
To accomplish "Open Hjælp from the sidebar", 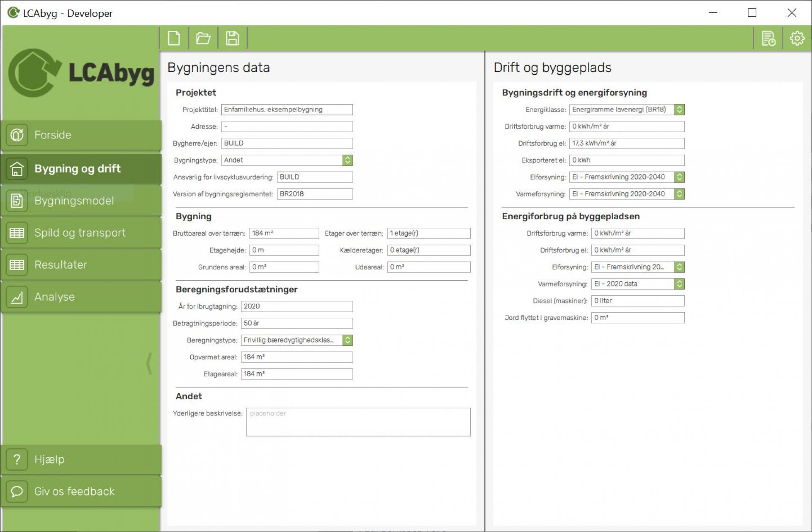I will click(x=81, y=460).
